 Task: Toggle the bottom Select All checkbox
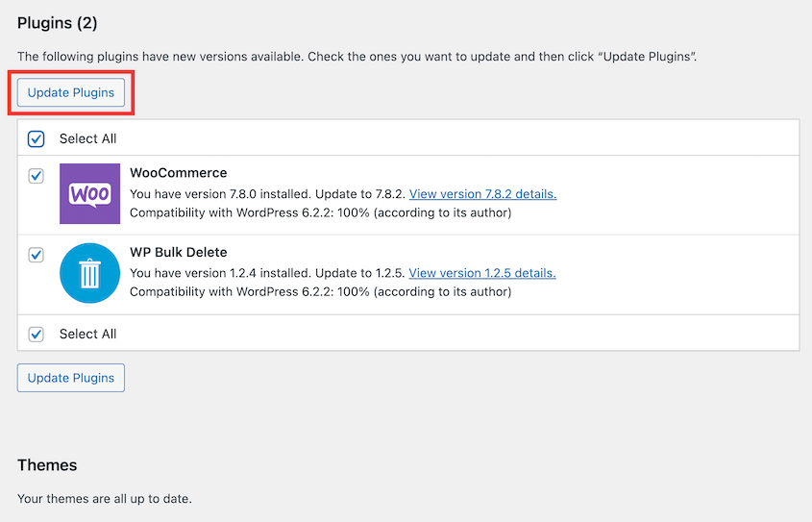point(37,334)
